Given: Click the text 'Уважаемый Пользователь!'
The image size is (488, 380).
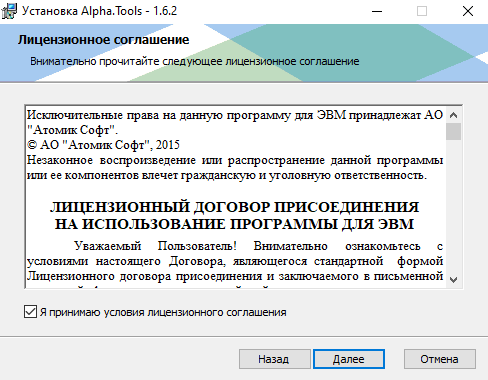Looking at the screenshot, I should [155, 246].
